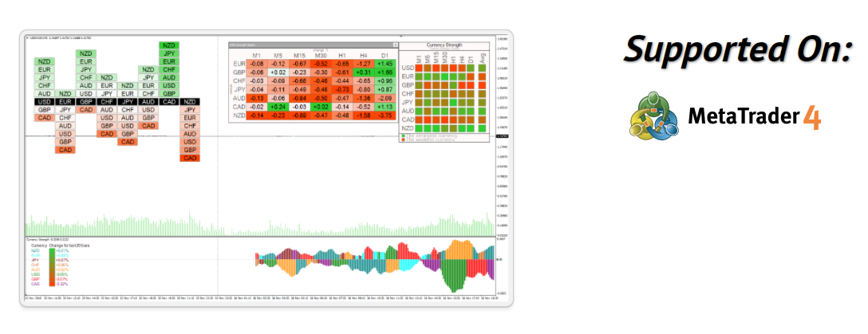
Task: Click 'The weakest currency' red legend entry
Action: pyautogui.click(x=428, y=140)
